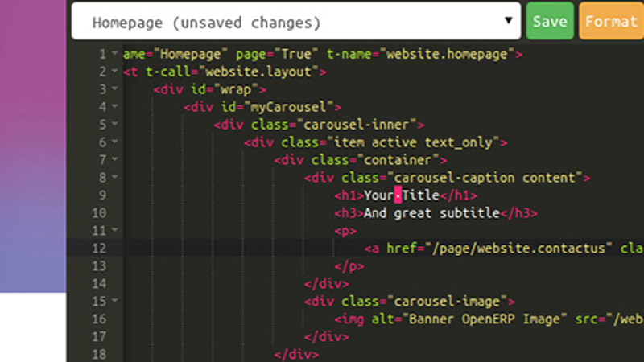Collapse the carousel-inner div on line 5
This screenshot has width=644, height=362.
[115, 125]
